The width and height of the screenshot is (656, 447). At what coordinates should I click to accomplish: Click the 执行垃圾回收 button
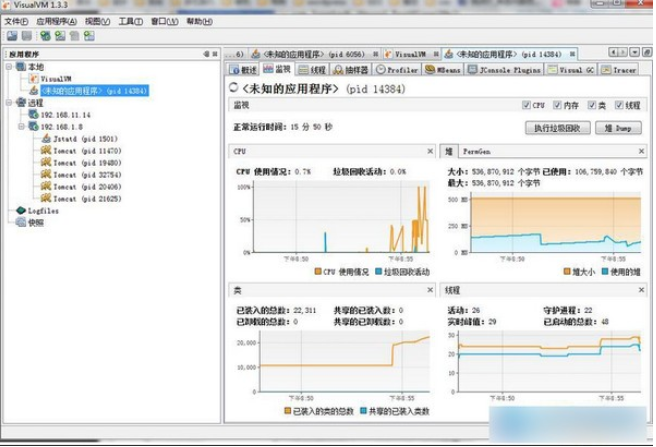point(558,128)
